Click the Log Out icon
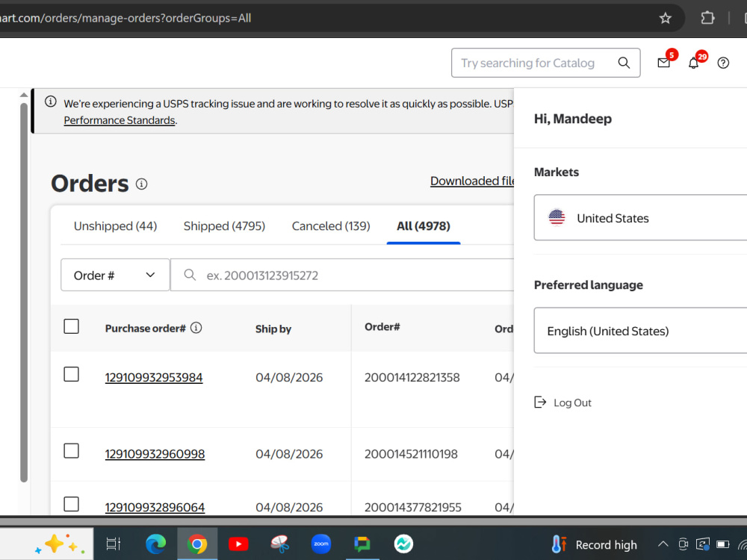747x560 pixels. click(540, 402)
